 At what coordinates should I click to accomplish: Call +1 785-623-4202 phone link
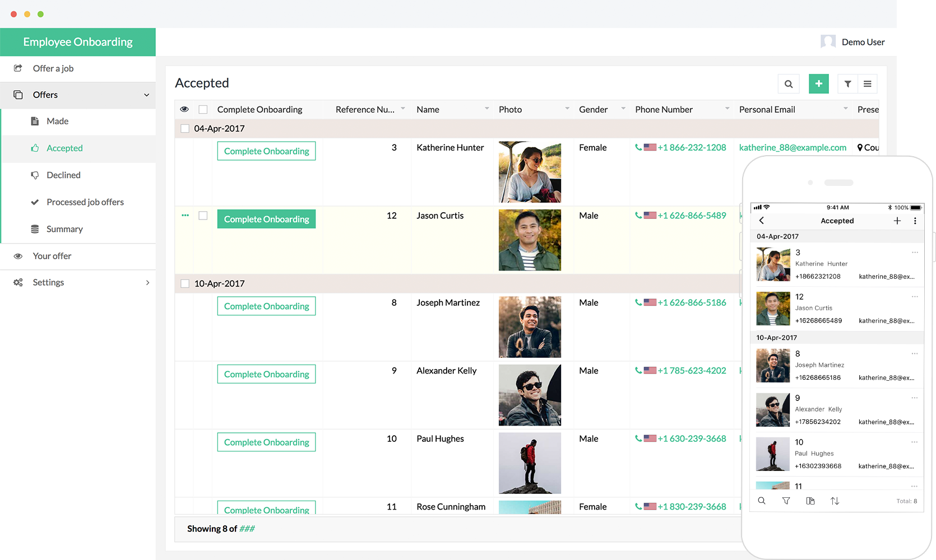692,371
